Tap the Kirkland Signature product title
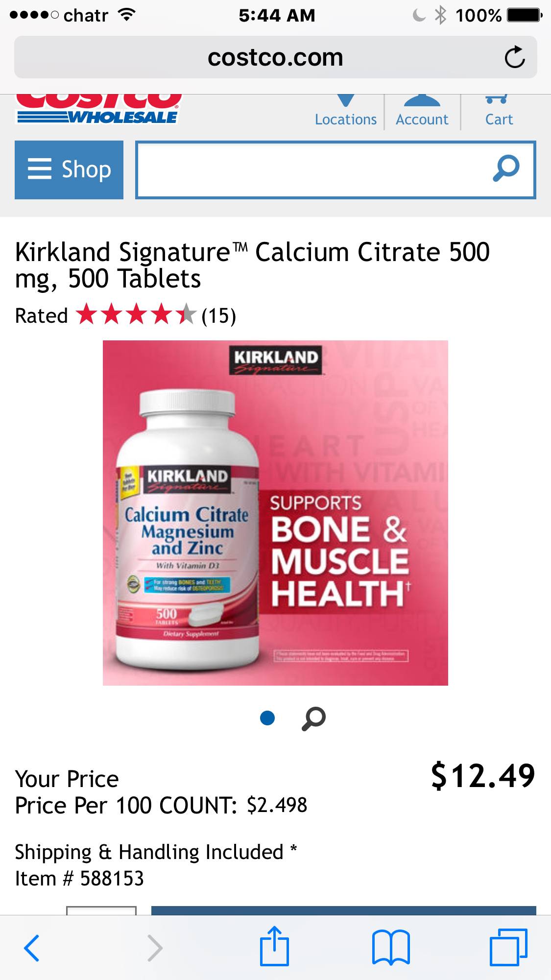Image resolution: width=551 pixels, height=980 pixels. [x=252, y=265]
